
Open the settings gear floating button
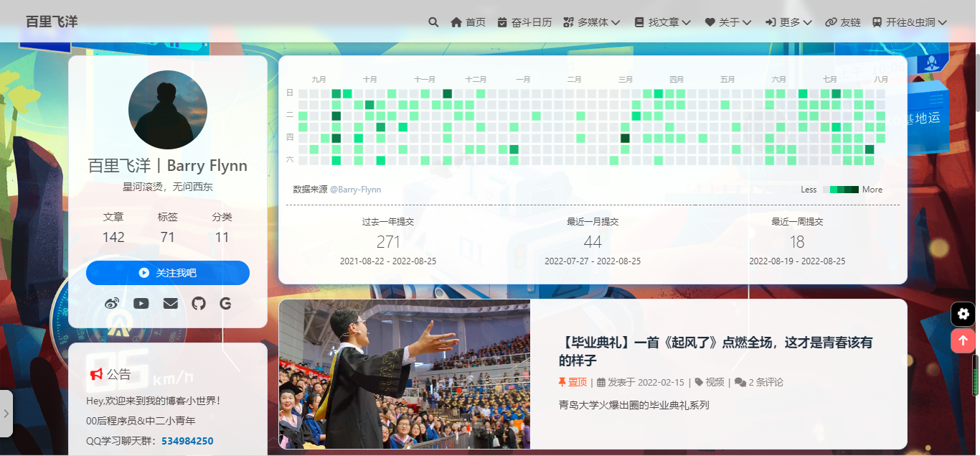pos(963,314)
